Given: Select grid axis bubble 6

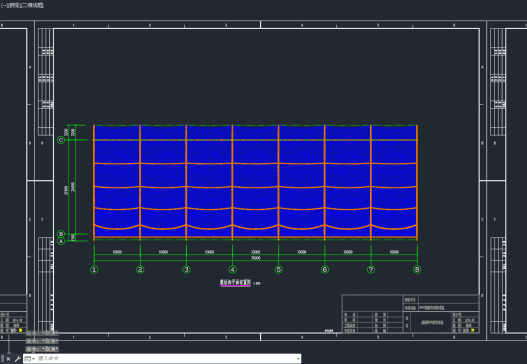Looking at the screenshot, I should coord(325,270).
